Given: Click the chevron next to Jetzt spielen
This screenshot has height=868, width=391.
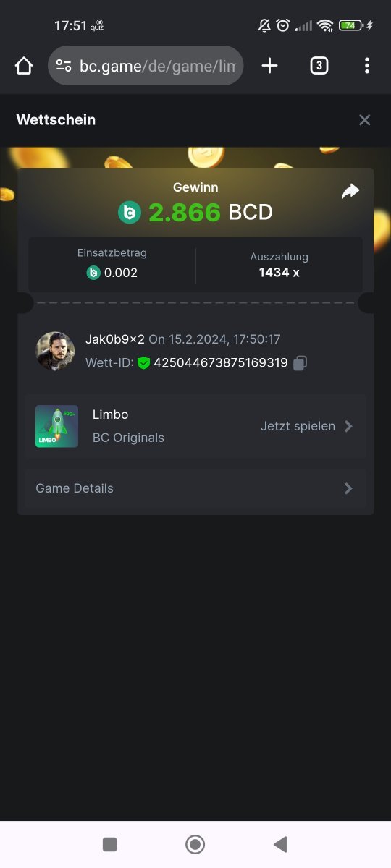Looking at the screenshot, I should 348,426.
